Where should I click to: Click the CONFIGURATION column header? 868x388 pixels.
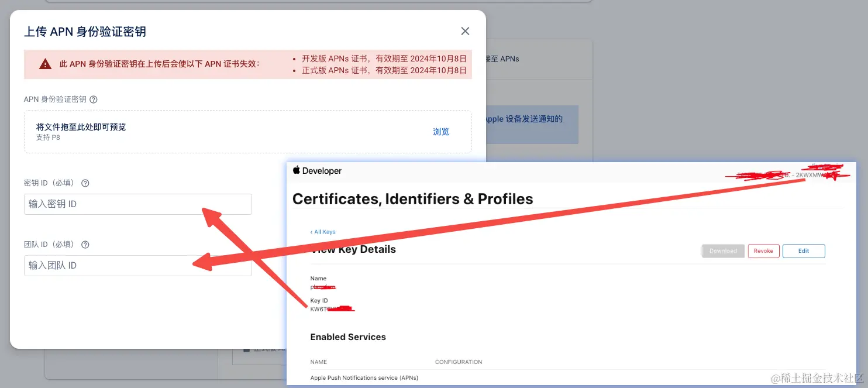(x=459, y=362)
